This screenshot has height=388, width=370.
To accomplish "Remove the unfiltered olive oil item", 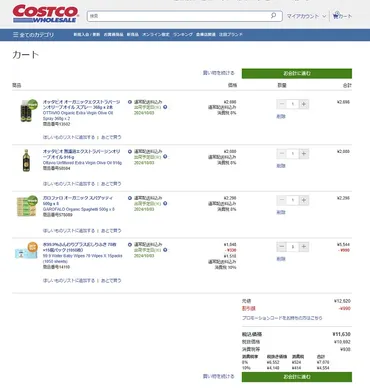I will [281, 166].
